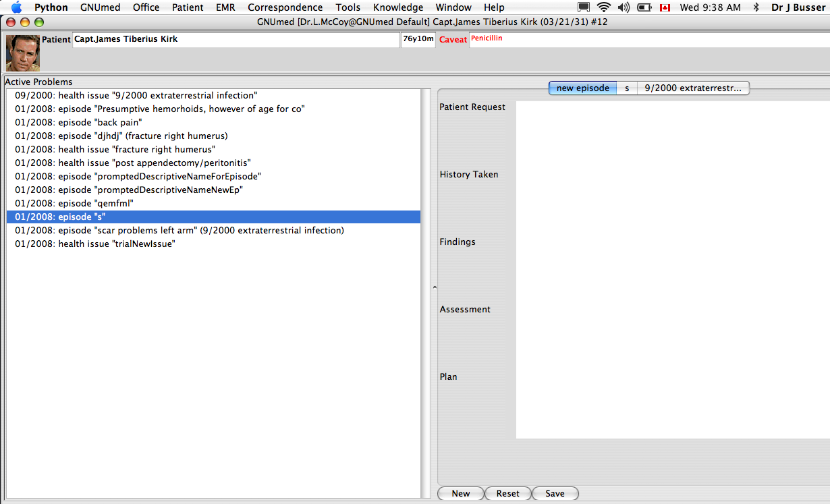Select episode "back pain"
Screen dimensions: 830x504
(213, 123)
